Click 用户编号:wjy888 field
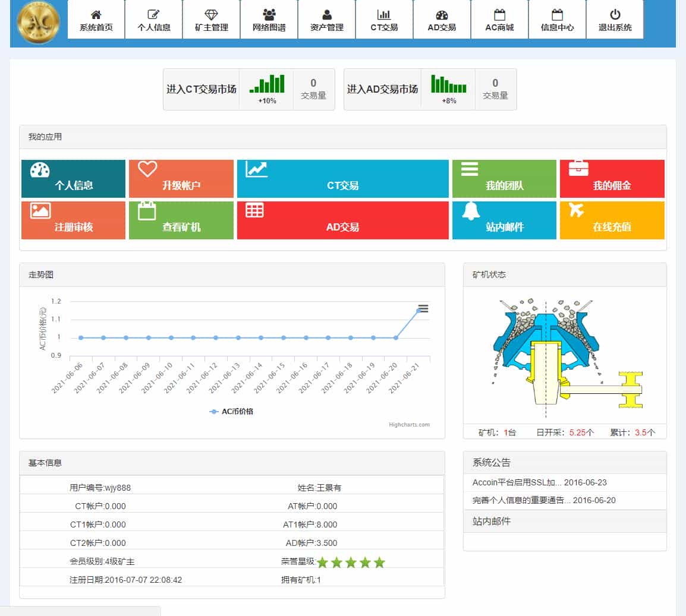686x616 pixels. (100, 488)
